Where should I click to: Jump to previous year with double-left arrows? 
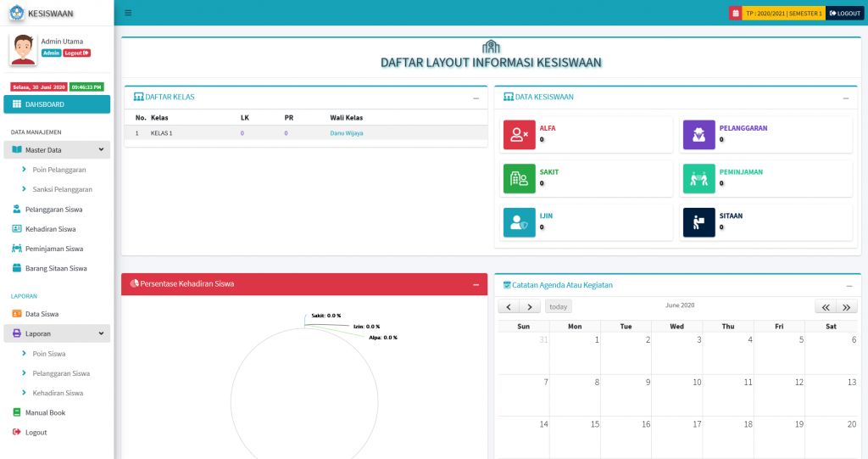click(x=826, y=307)
